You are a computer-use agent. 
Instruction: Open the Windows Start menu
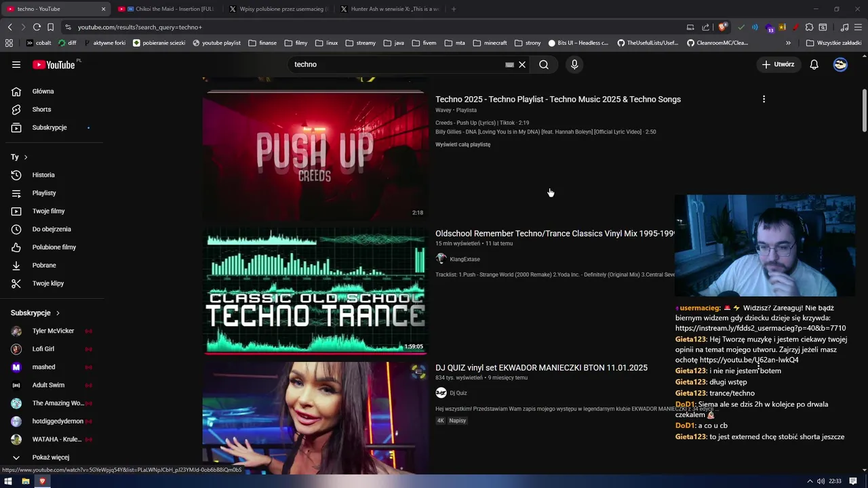tap(8, 481)
